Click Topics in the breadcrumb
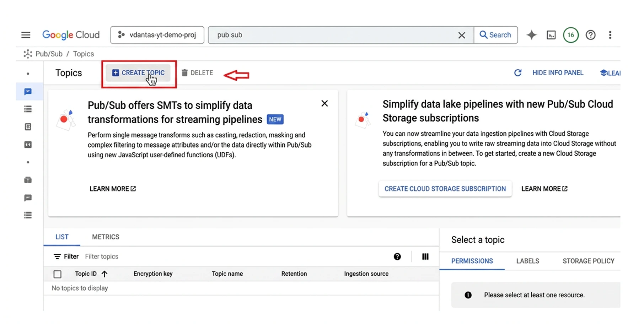644x324 pixels. (84, 54)
